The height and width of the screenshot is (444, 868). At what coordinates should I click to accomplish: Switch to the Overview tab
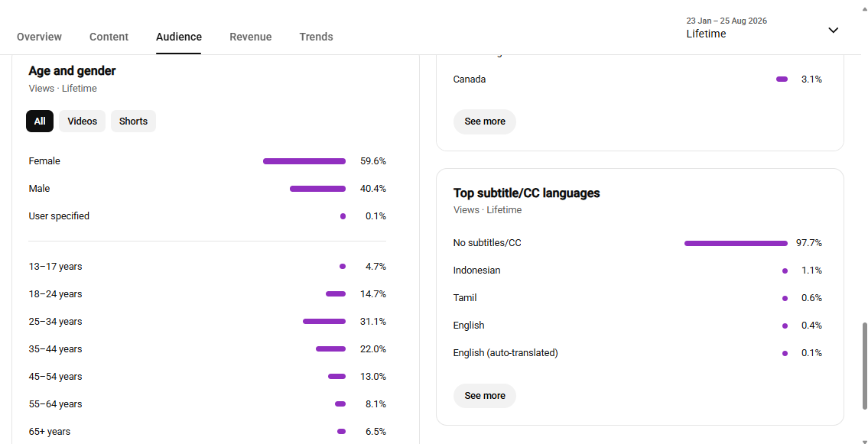coord(39,37)
